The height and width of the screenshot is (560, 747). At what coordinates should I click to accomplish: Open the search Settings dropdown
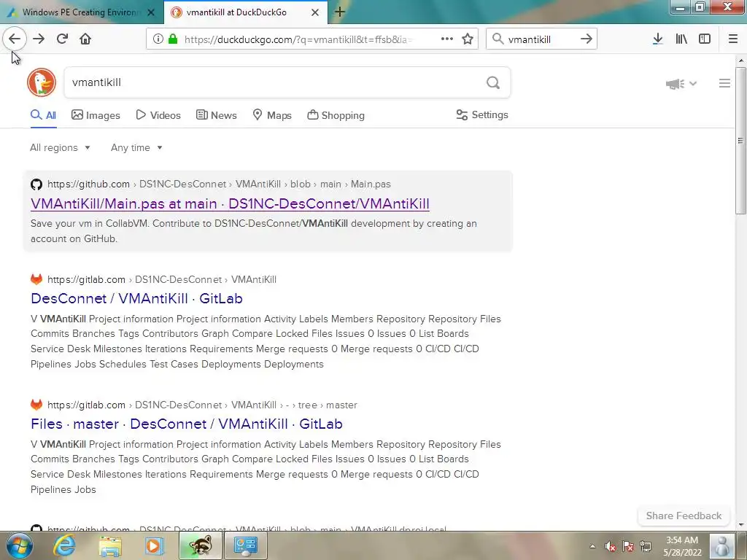point(482,114)
